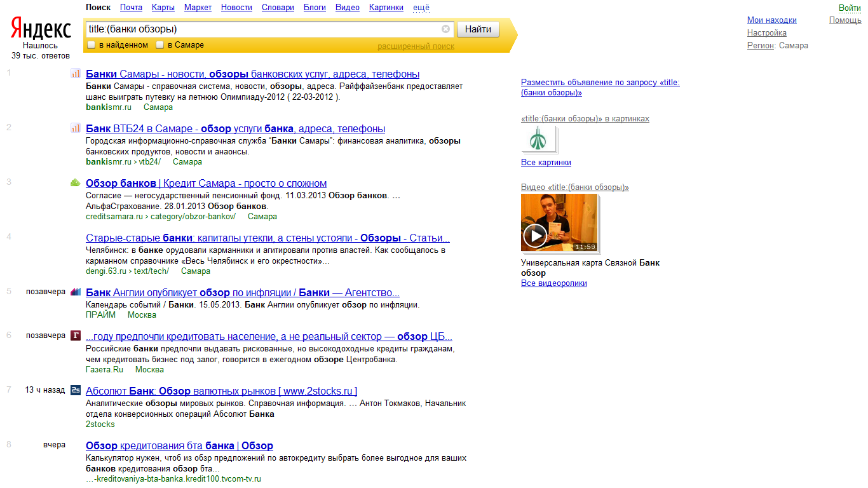Click the Регион link
Screen dimensions: 868x488
(x=761, y=46)
